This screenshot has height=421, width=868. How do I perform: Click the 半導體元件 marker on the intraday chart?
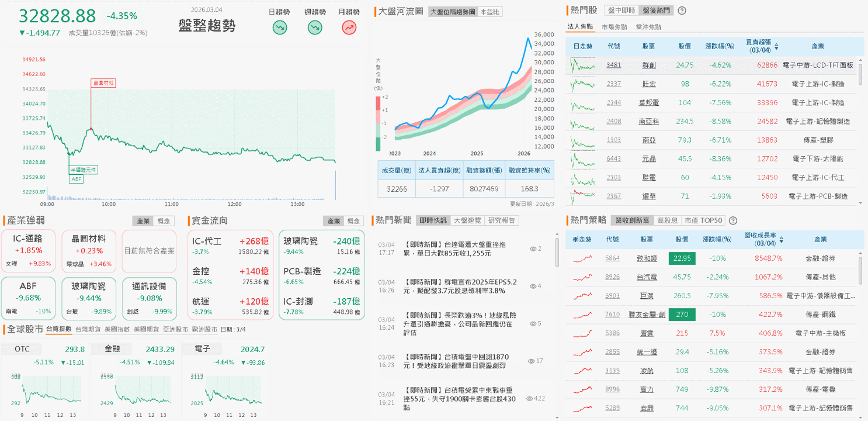84,170
